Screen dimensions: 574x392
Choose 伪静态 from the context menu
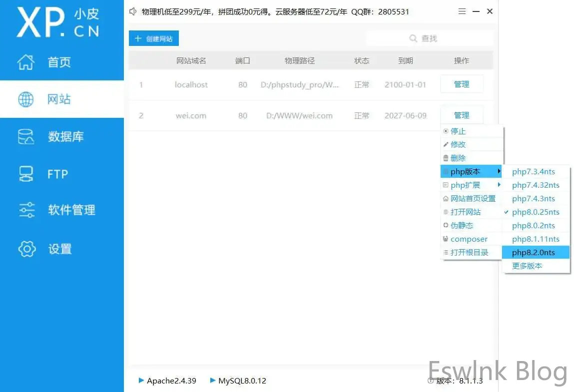462,226
